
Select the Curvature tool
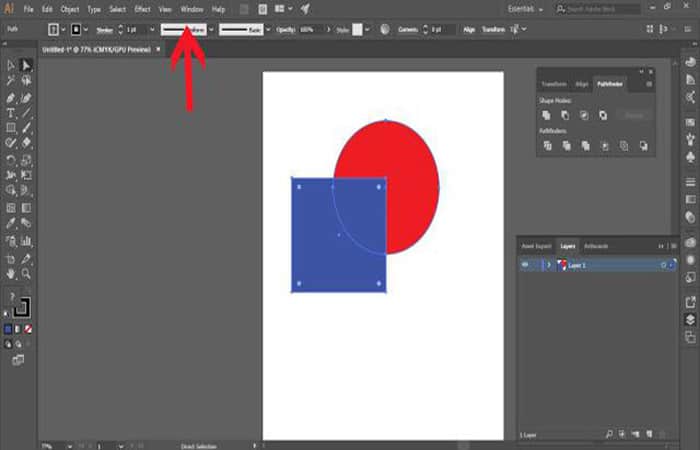[x=26, y=98]
